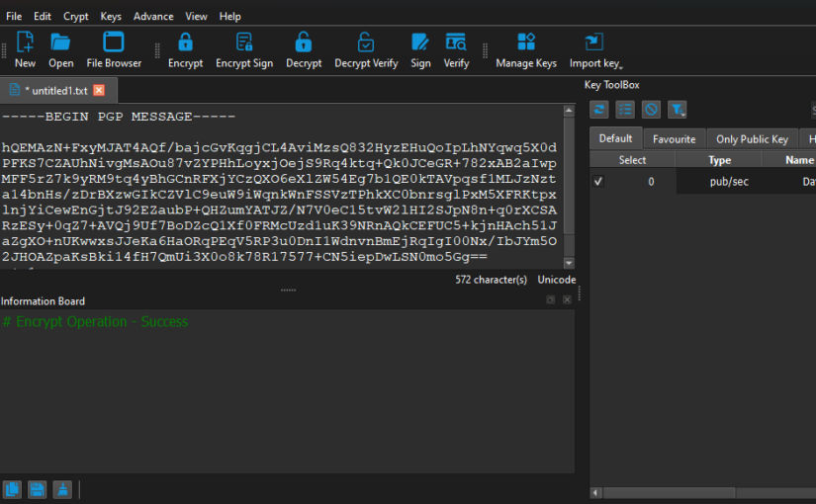
Task: Select the untitled1.txt editor tab
Action: (x=56, y=91)
